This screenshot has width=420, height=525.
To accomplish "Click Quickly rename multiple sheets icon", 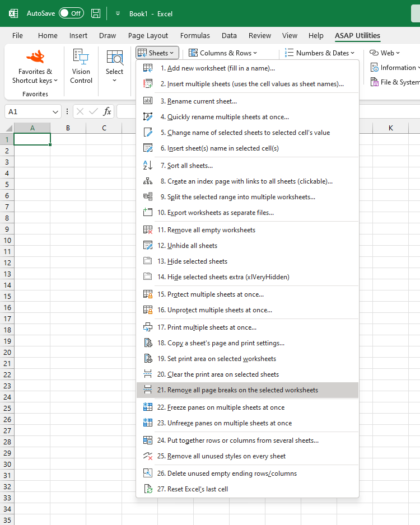I will coord(148,116).
